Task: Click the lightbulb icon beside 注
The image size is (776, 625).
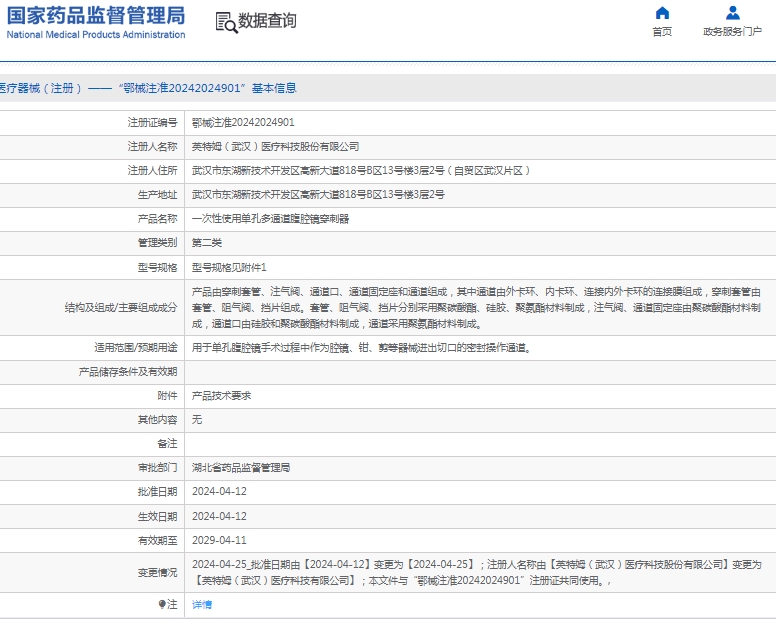Action: [162, 604]
